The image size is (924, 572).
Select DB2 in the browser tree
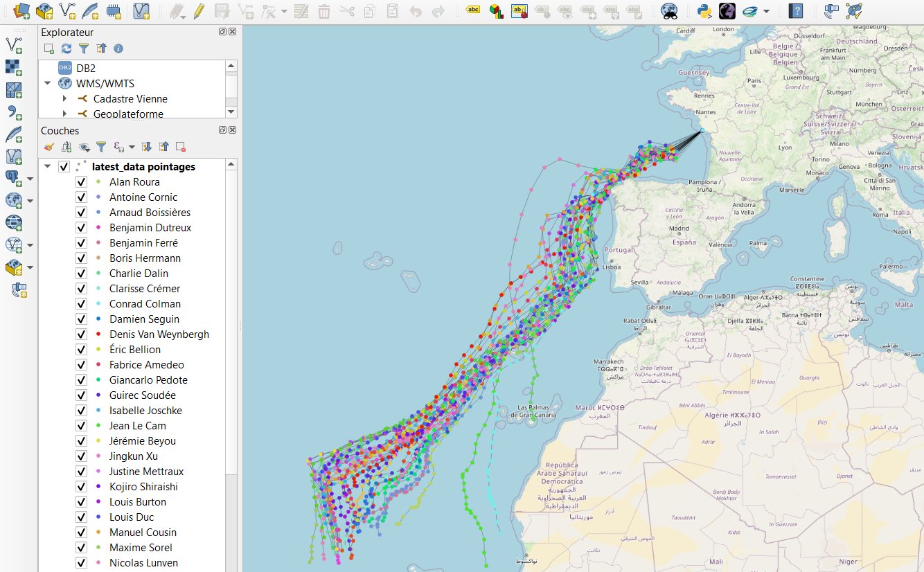click(86, 68)
